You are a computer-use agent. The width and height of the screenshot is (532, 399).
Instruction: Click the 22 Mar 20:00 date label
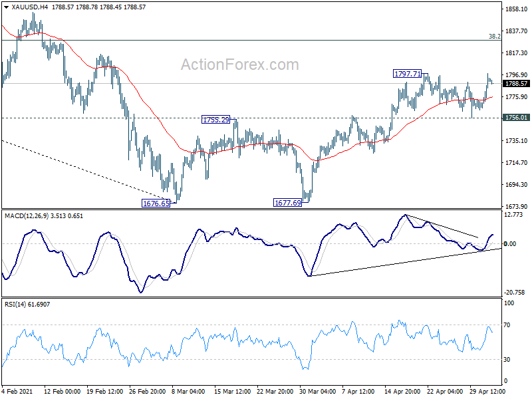275,391
